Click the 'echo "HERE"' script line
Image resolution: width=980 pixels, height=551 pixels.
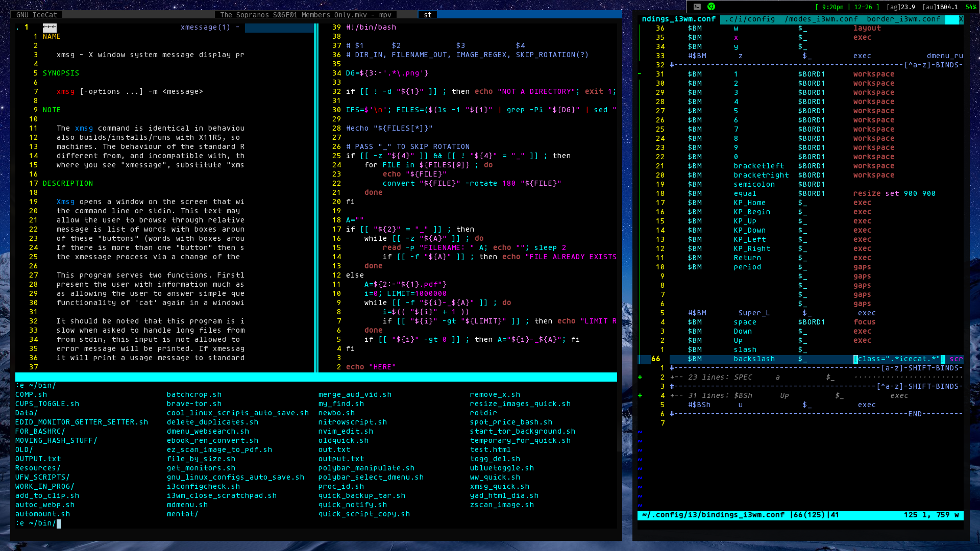371,367
